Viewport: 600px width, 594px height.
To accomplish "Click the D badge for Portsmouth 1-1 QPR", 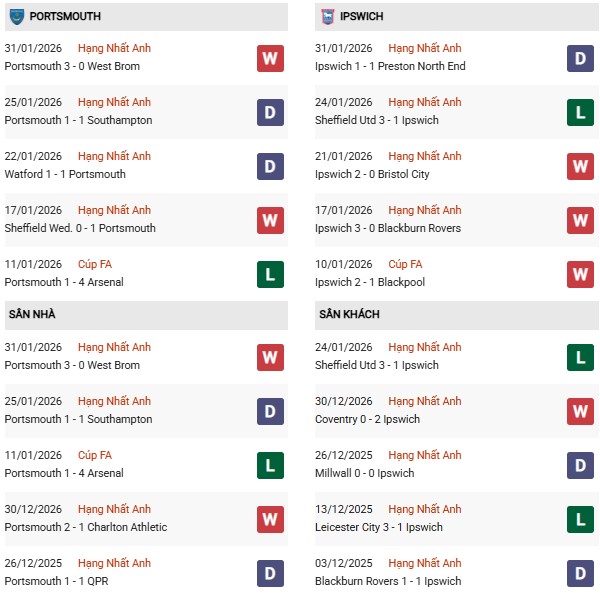I will 269,574.
